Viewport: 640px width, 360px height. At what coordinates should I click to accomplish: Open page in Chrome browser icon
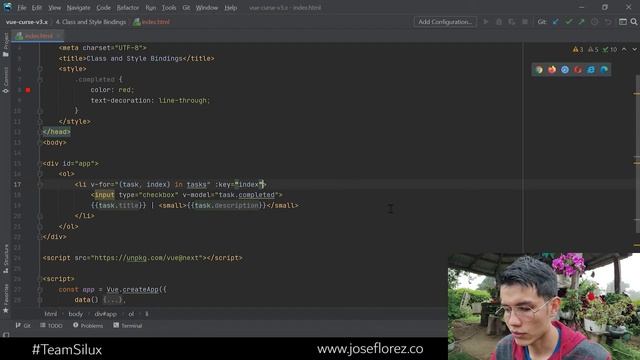pyautogui.click(x=539, y=69)
